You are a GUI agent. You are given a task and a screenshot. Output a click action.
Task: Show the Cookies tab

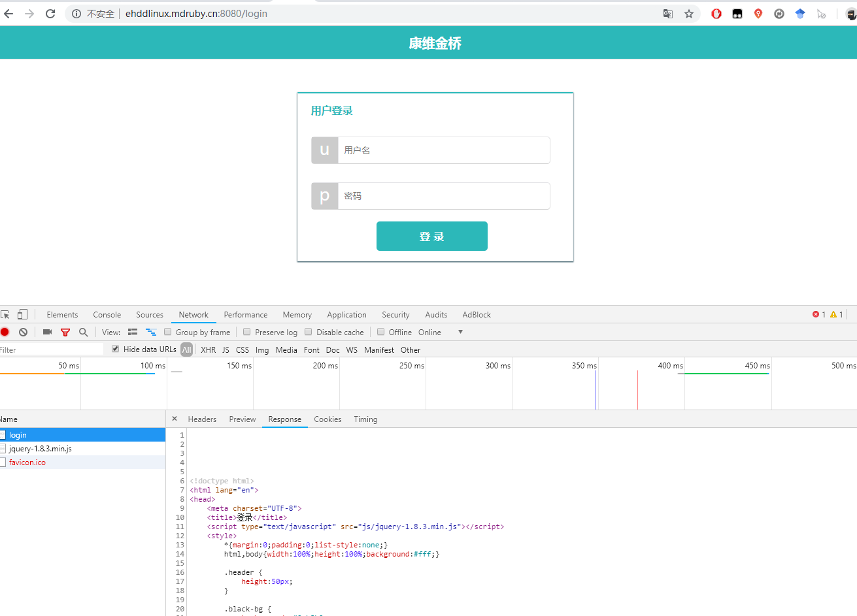click(x=328, y=419)
